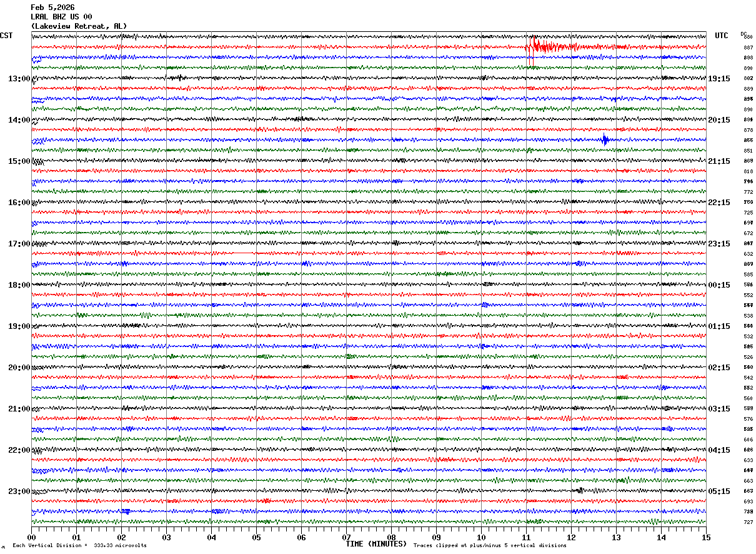Click the 02:15 UTC time label
The width and height of the screenshot is (756, 554).
pyautogui.click(x=719, y=368)
